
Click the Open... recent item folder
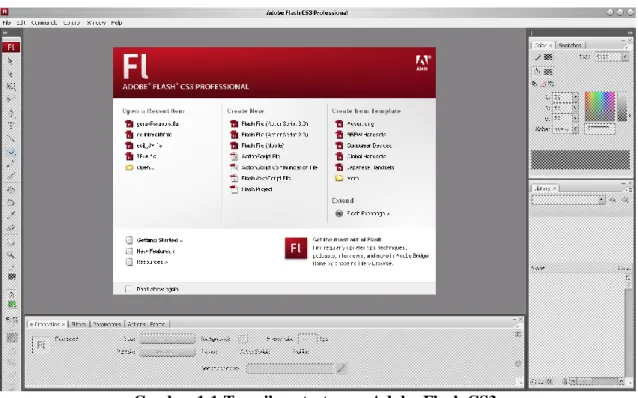pos(140,167)
